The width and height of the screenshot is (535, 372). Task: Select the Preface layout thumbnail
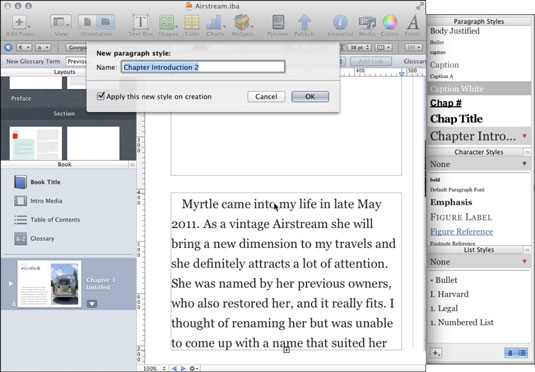(x=36, y=83)
